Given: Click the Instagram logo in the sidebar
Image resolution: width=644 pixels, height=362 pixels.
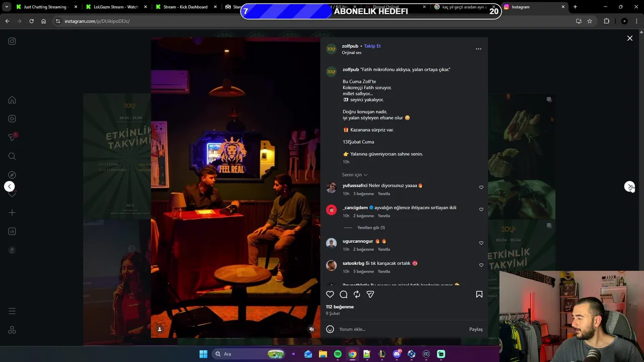Looking at the screenshot, I should coord(12,41).
